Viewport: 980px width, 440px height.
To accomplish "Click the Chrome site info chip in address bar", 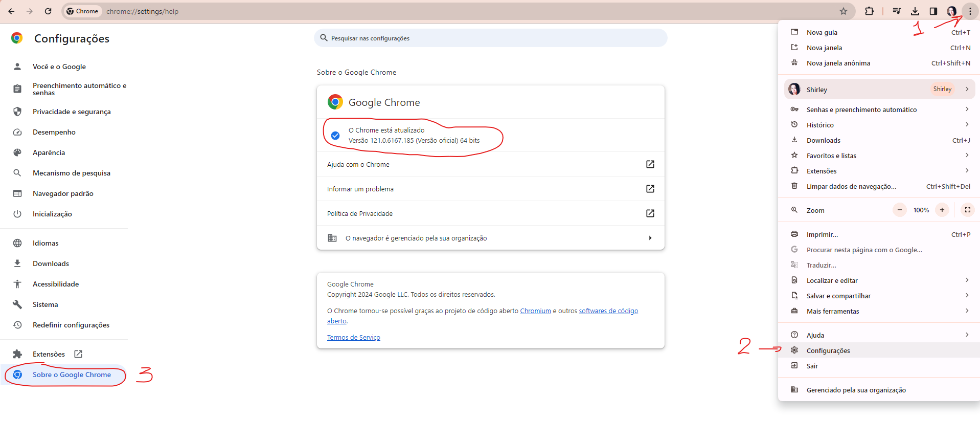I will point(82,11).
